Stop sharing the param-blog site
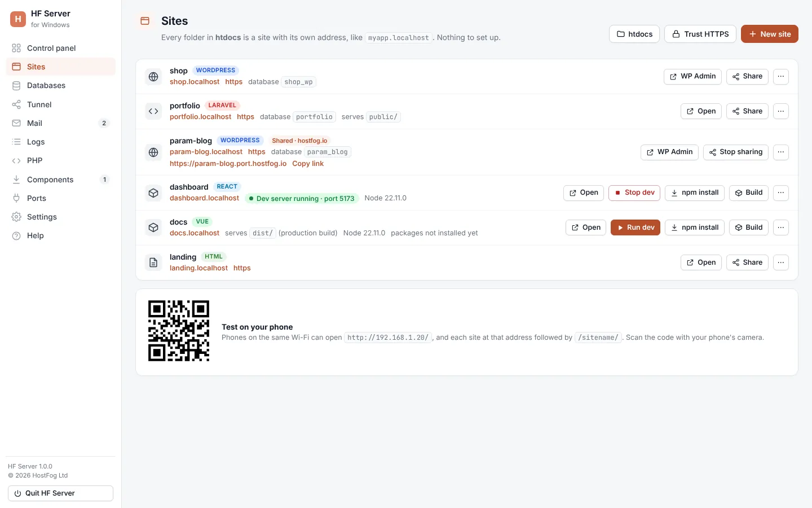 (736, 152)
